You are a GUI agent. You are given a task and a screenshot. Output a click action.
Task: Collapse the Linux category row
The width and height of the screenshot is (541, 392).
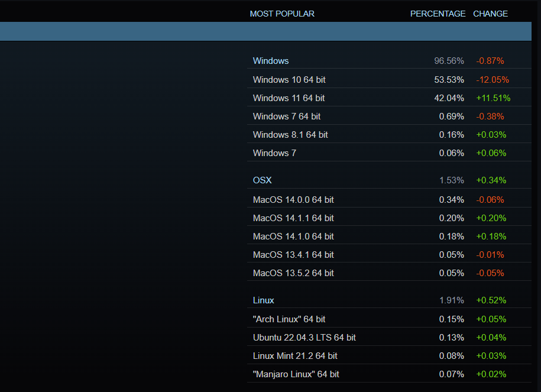(264, 300)
